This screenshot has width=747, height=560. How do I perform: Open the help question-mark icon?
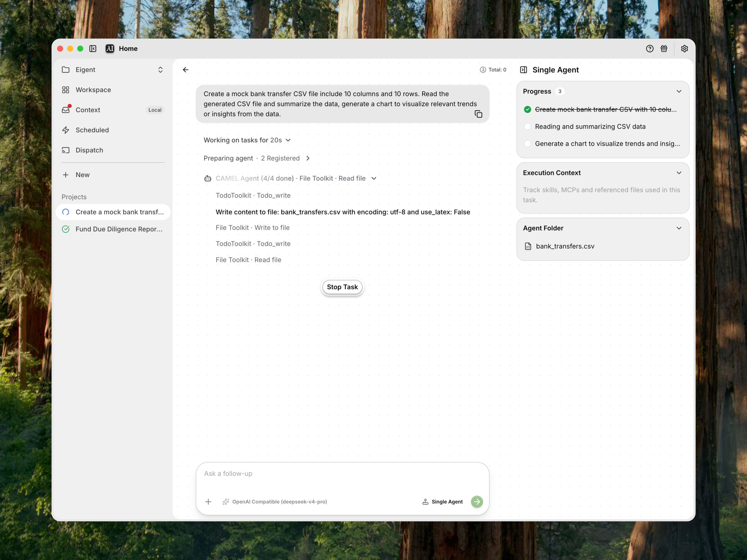[649, 49]
